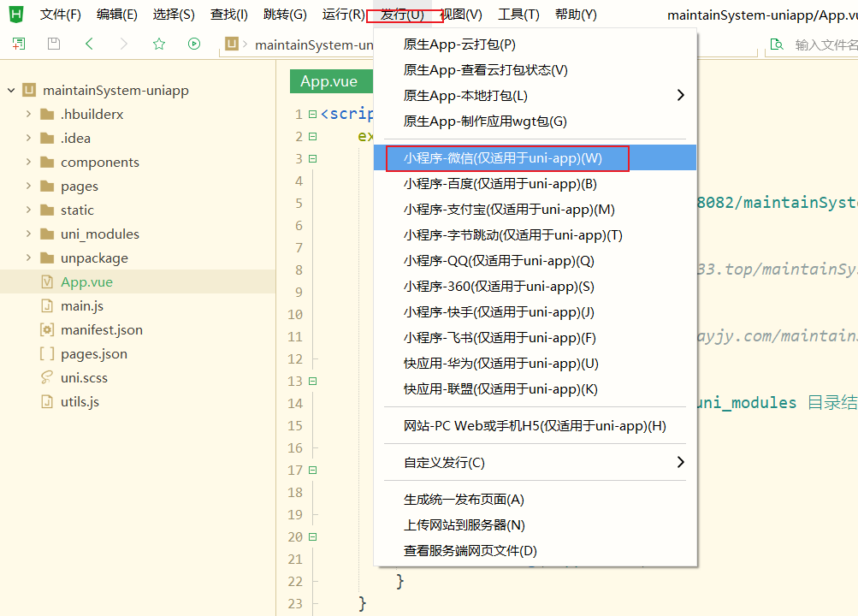858x616 pixels.
Task: Click the HBuilderX logo icon
Action: [x=16, y=15]
